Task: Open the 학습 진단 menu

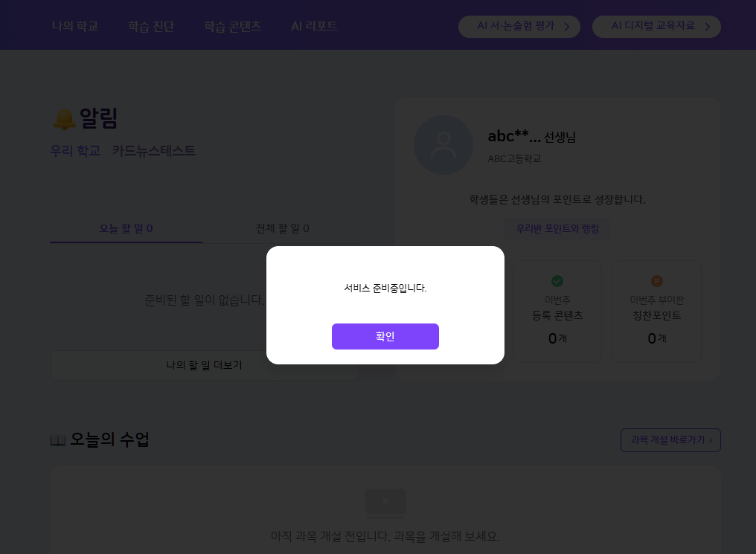Action: click(x=151, y=26)
